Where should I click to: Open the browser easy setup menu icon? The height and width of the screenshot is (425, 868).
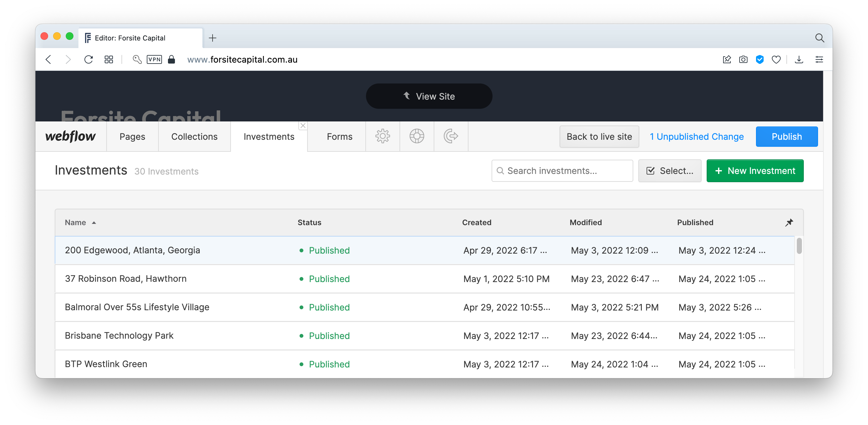(819, 60)
